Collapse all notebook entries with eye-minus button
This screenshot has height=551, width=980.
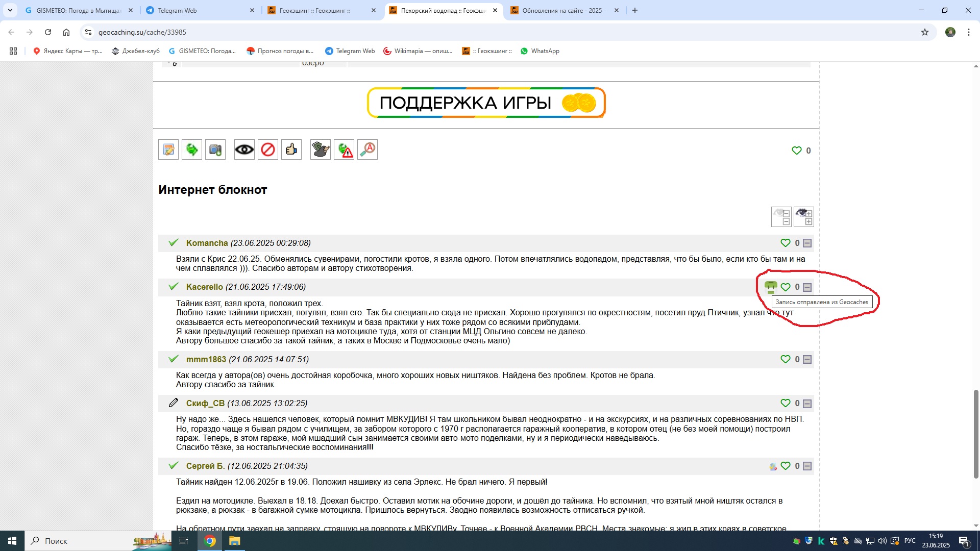click(781, 217)
